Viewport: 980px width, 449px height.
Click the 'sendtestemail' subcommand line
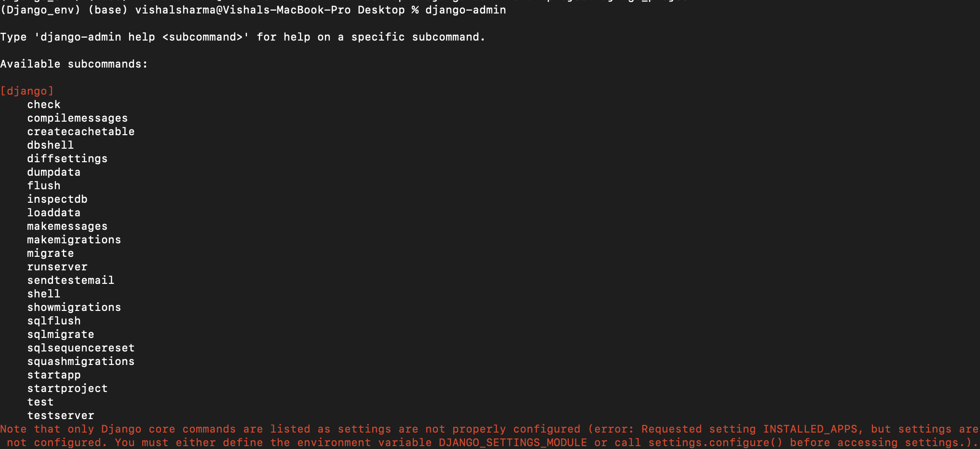[71, 281]
